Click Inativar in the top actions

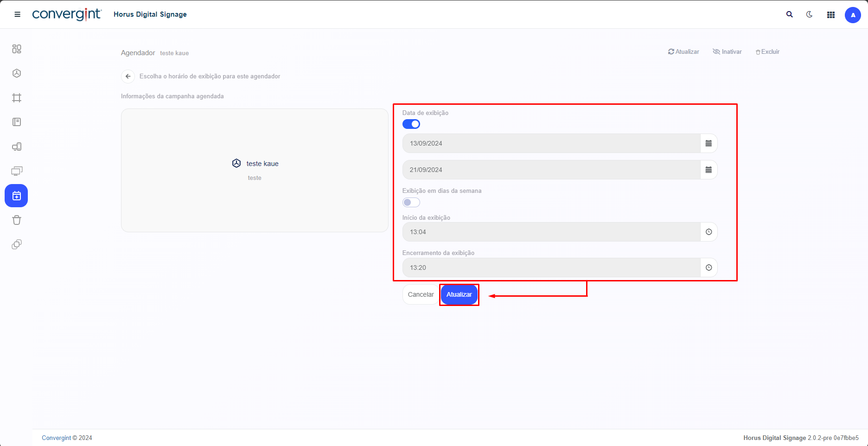[727, 52]
